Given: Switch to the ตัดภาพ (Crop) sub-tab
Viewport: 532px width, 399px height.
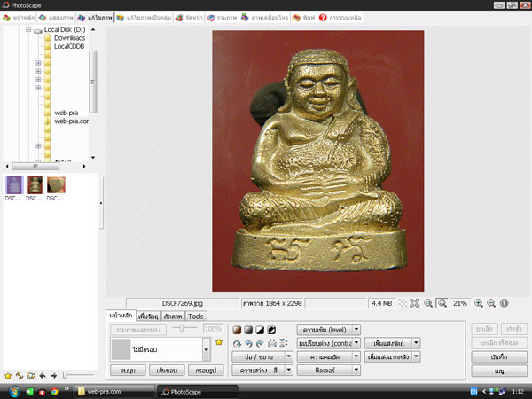Looking at the screenshot, I should click(x=173, y=317).
